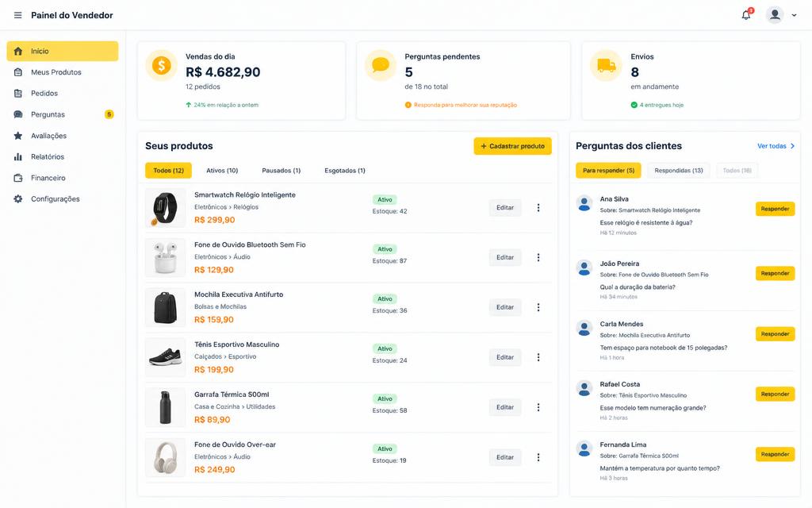Open the Over-ear headphones thumbnail
Image resolution: width=812 pixels, height=508 pixels.
(165, 457)
